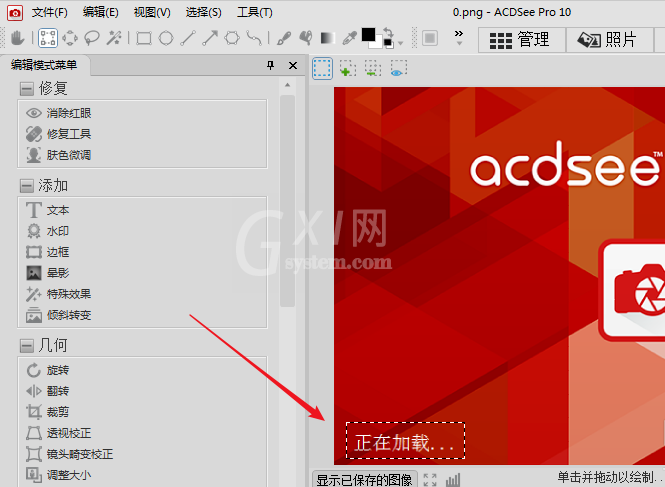Viewport: 665px width, 487px height.
Task: Pin the edit mode menu panel
Action: [x=270, y=65]
